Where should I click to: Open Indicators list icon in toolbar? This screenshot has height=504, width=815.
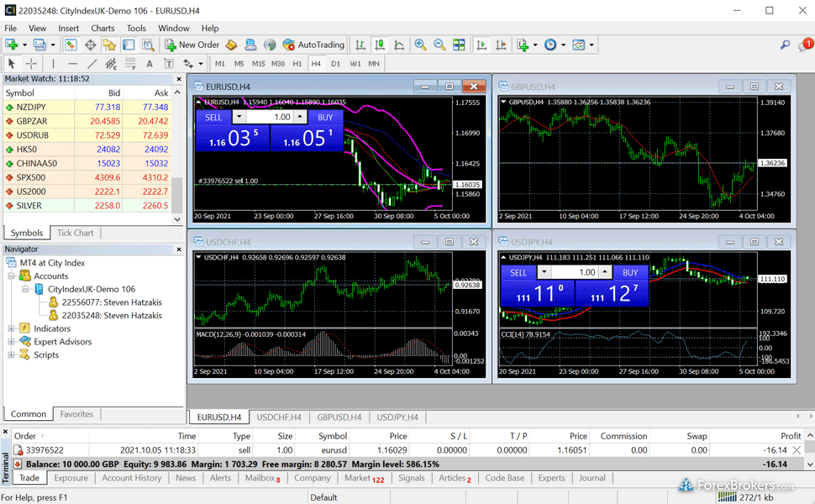click(523, 45)
